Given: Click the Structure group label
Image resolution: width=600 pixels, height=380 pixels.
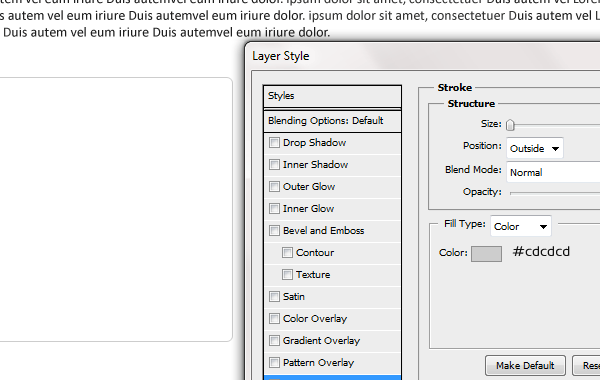Looking at the screenshot, I should (471, 104).
